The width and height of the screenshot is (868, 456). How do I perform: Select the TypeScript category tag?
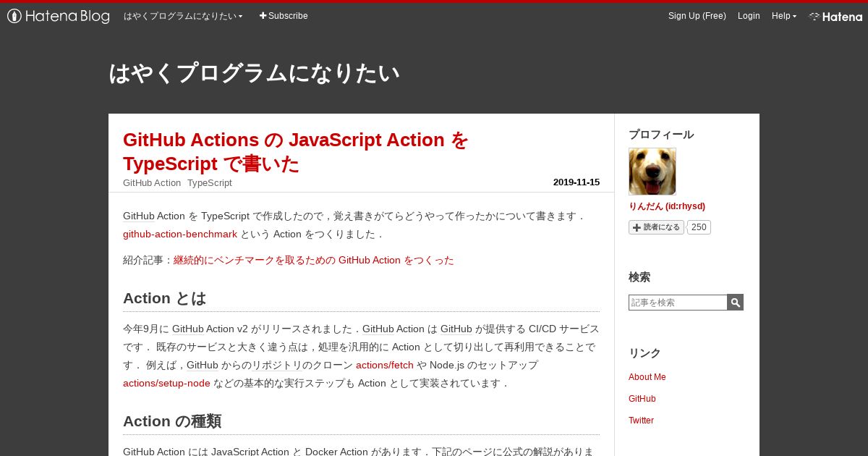210,182
